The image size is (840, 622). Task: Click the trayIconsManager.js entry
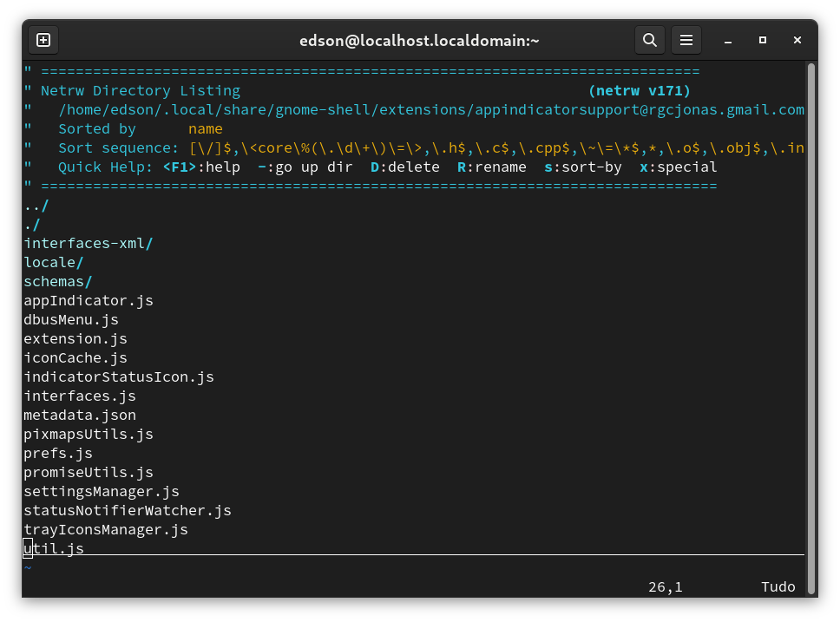106,530
